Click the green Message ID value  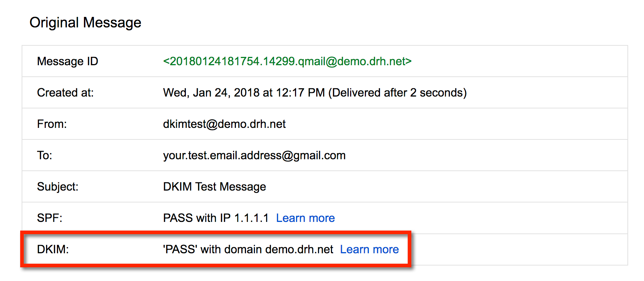pyautogui.click(x=287, y=61)
